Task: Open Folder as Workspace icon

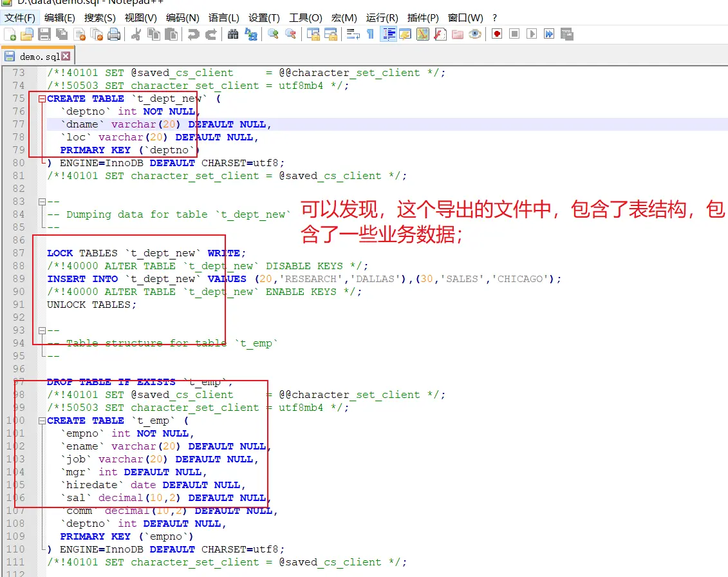Action: (x=458, y=34)
